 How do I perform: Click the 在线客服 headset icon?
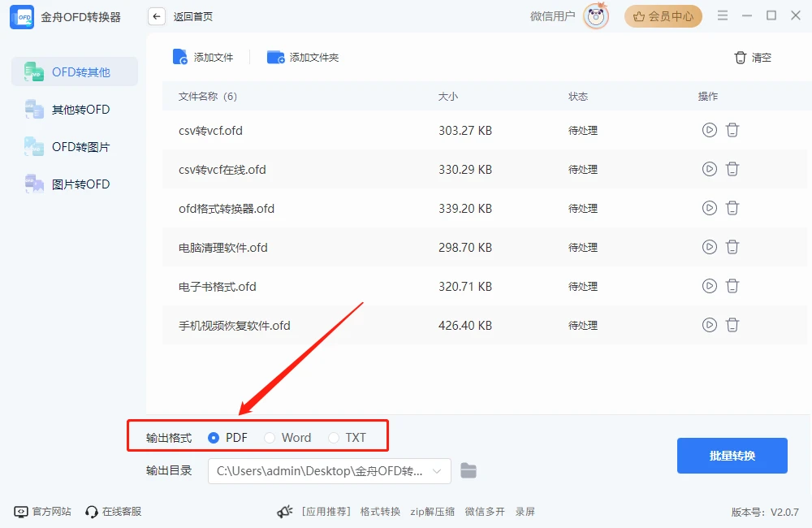point(92,512)
